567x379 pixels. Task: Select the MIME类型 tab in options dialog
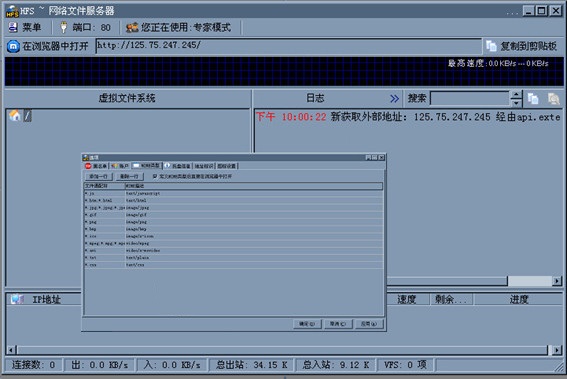click(146, 166)
